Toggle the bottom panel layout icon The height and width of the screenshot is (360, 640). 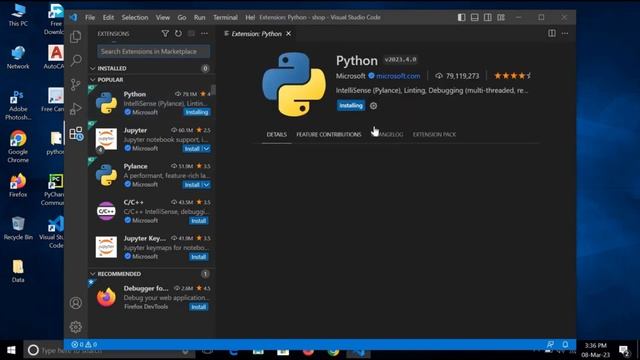click(x=475, y=17)
